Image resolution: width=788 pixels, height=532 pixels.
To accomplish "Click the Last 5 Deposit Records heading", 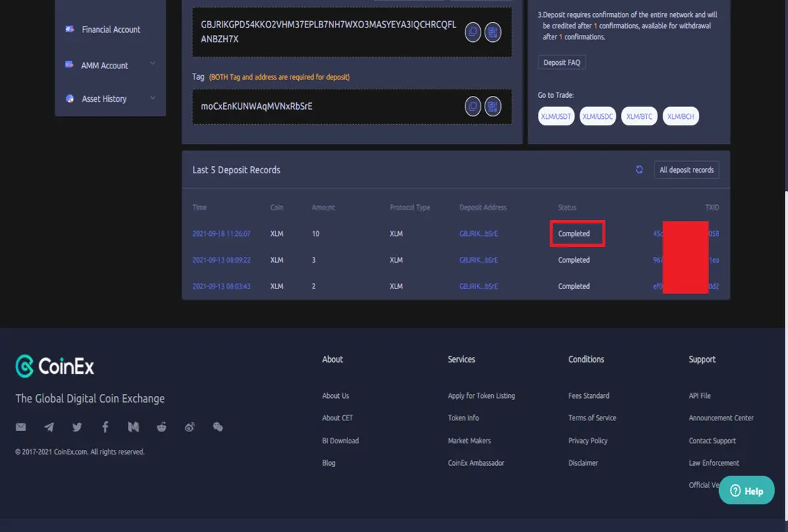I will click(x=236, y=170).
